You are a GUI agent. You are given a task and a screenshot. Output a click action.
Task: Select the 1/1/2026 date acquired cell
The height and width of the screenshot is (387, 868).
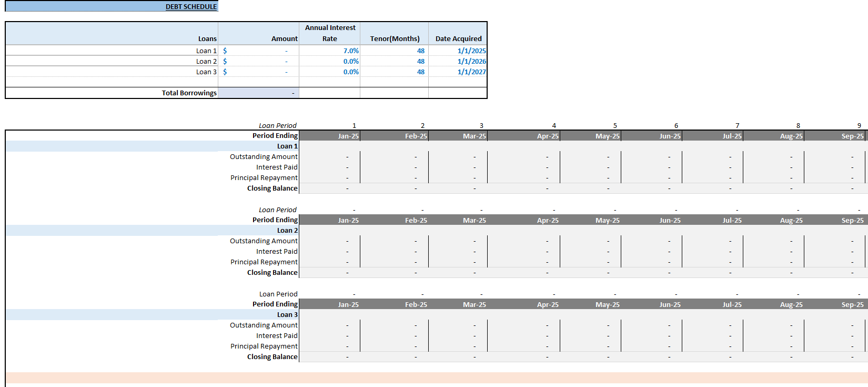pyautogui.click(x=458, y=61)
